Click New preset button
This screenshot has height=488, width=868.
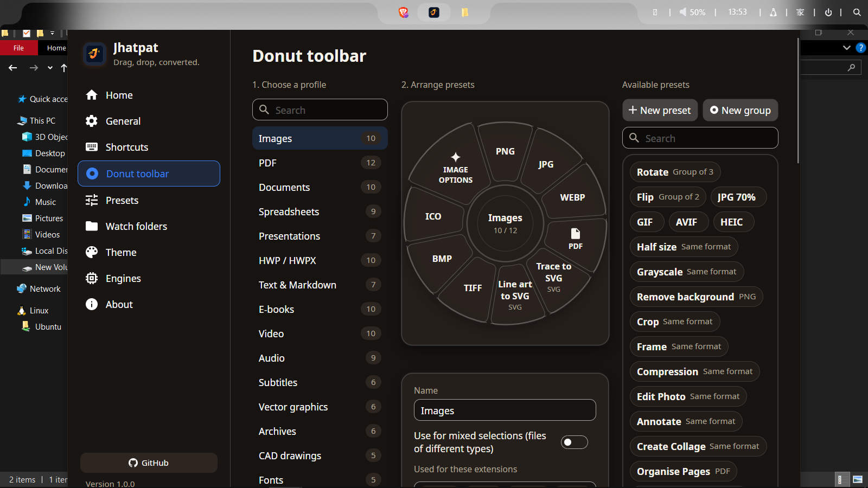tap(660, 110)
